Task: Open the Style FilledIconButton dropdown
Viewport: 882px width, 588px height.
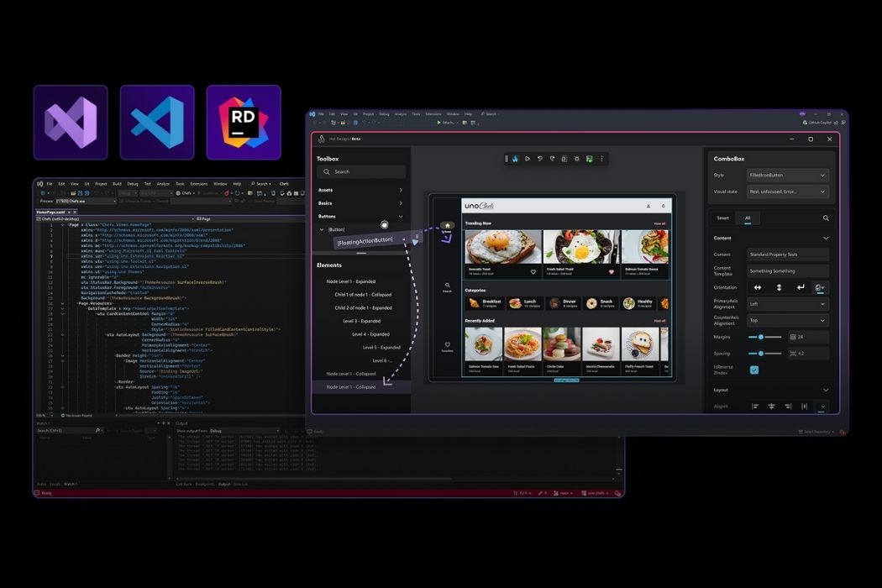Action: tap(788, 176)
